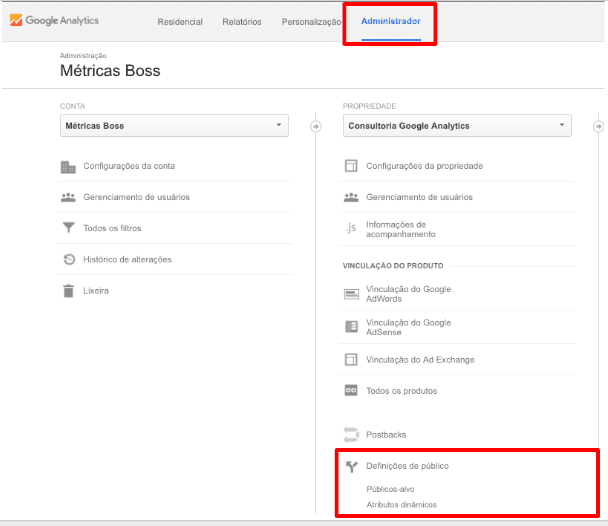Screen dimensions: 608x526
Task: Click the arrow circle between Conta and Propriedade
Action: pyautogui.click(x=316, y=126)
